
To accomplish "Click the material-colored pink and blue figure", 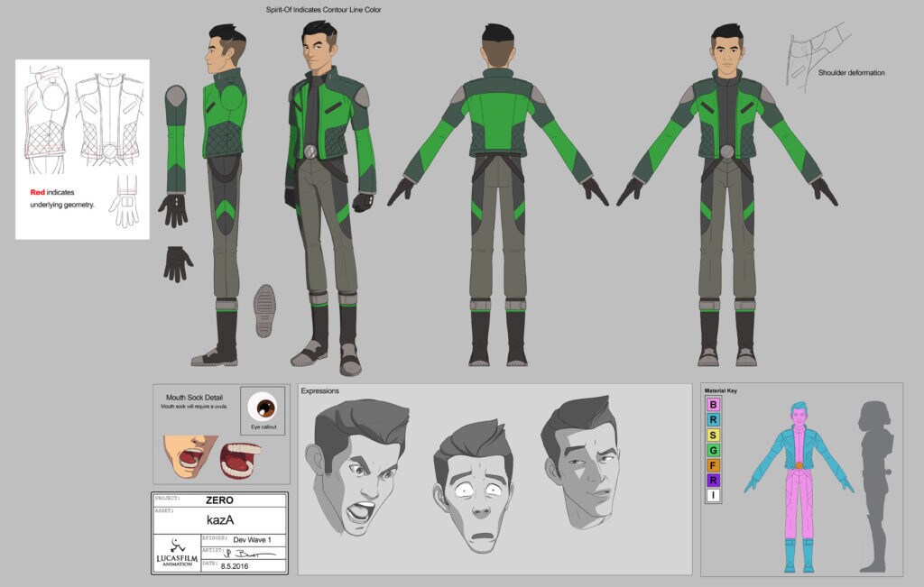I will pyautogui.click(x=799, y=487).
